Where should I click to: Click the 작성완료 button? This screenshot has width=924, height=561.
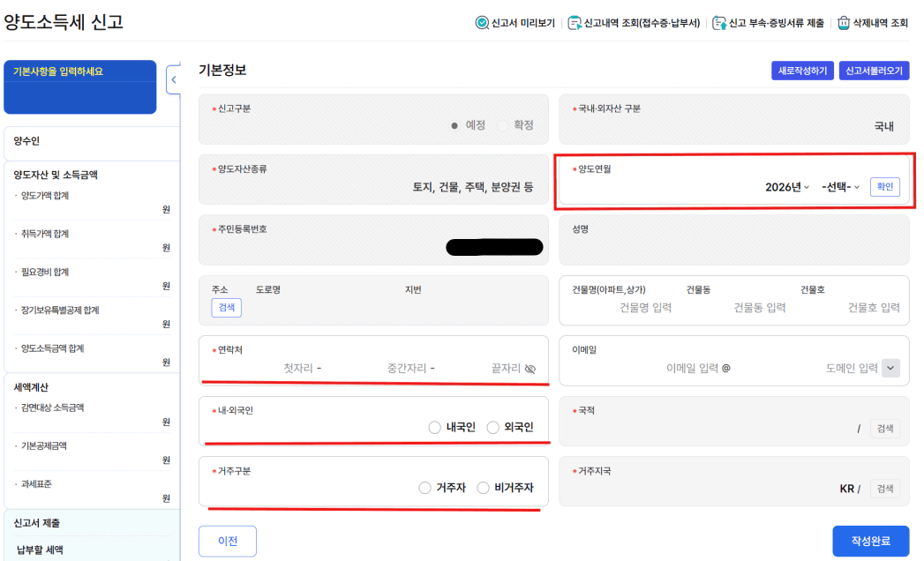(x=870, y=541)
